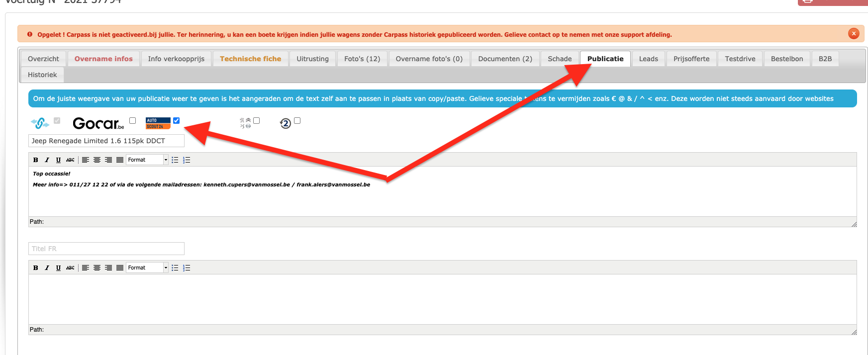Screen dimensions: 868x355
Task: Open Format dropdown in the first editor
Action: click(x=147, y=160)
